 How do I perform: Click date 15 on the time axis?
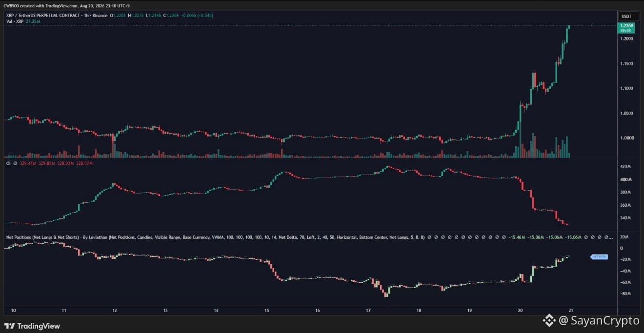tap(267, 310)
